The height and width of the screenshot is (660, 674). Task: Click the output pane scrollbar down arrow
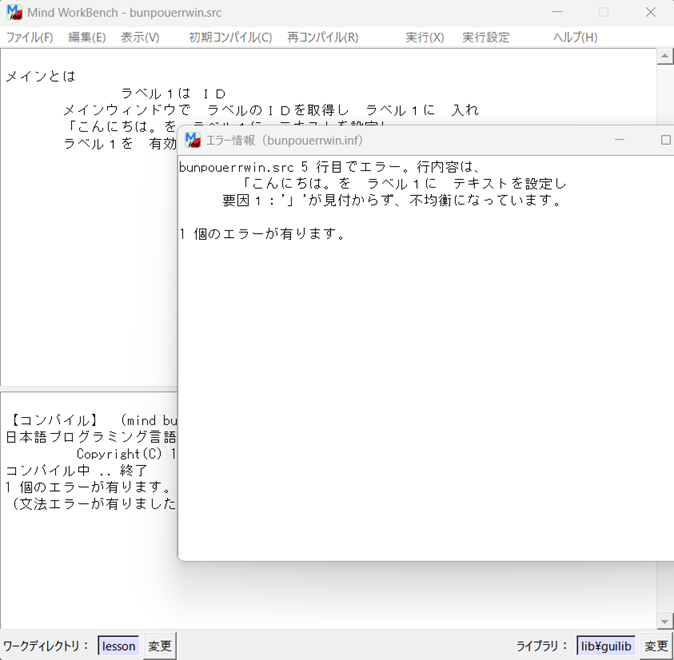click(665, 621)
